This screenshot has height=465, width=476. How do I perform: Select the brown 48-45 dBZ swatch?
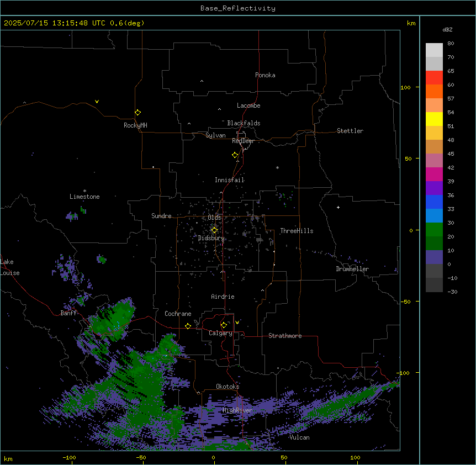[434, 146]
